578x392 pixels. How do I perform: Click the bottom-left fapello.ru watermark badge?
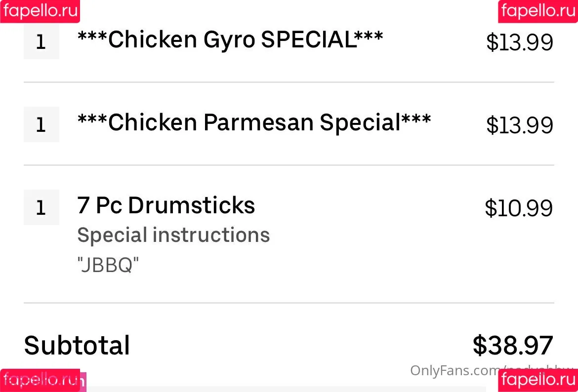pyautogui.click(x=40, y=380)
